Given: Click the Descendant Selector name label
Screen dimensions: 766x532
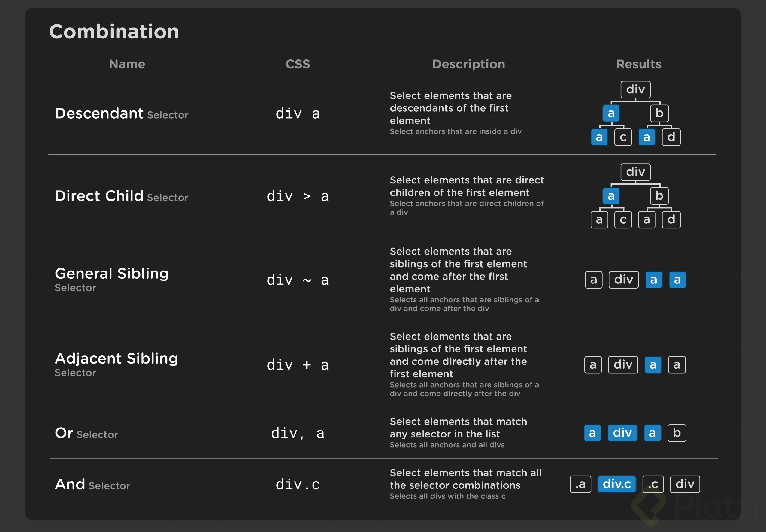Looking at the screenshot, I should 122,114.
